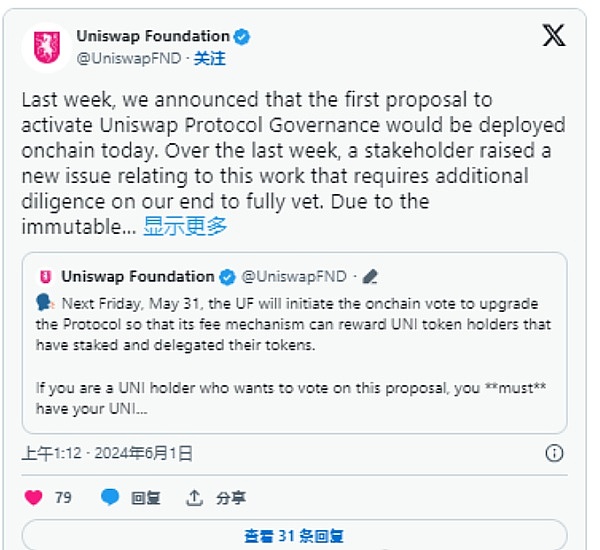Follow @UniswapFND via 关注 link
600x550 pixels.
pyautogui.click(x=209, y=58)
